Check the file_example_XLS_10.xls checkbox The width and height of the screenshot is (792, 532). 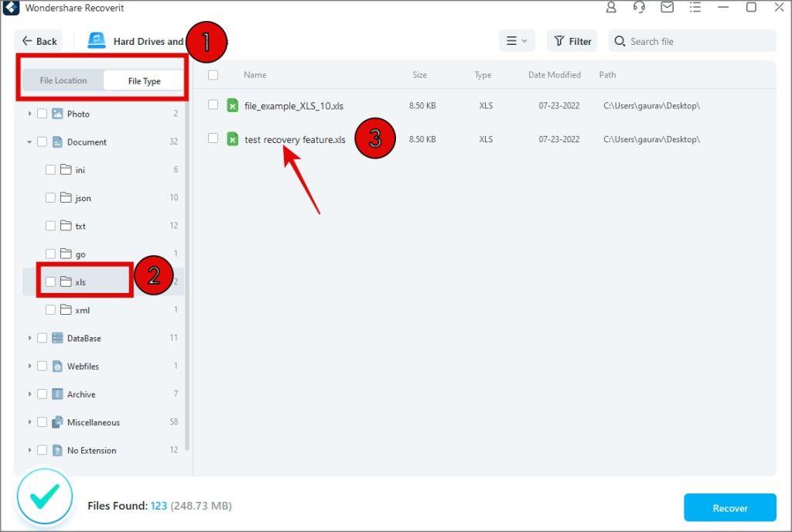click(213, 104)
